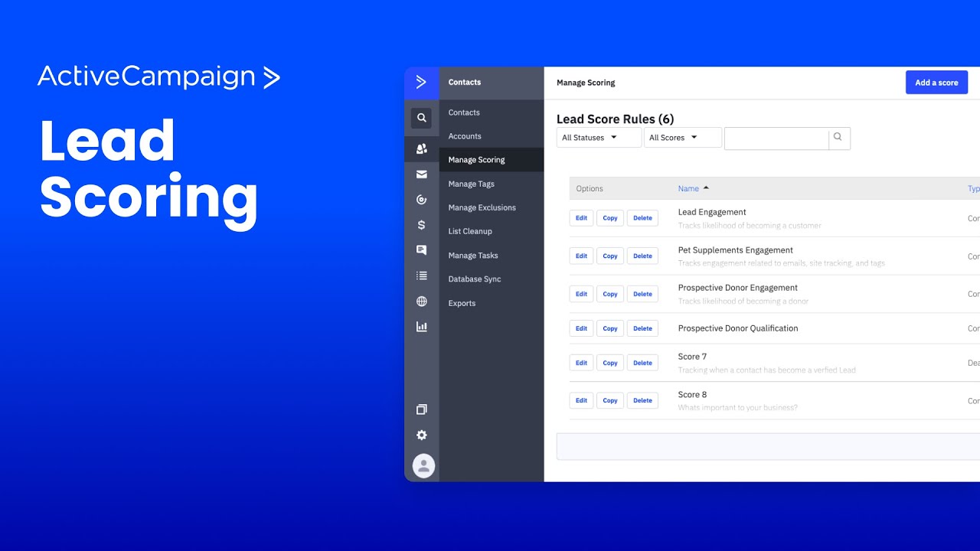The image size is (980, 551).
Task: Click the Add a score button
Action: tap(936, 83)
